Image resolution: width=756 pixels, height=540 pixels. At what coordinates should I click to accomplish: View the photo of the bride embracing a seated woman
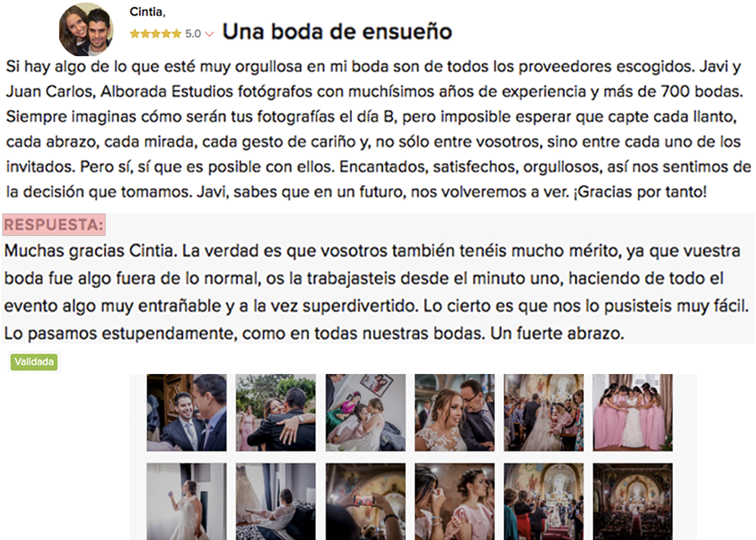(365, 413)
